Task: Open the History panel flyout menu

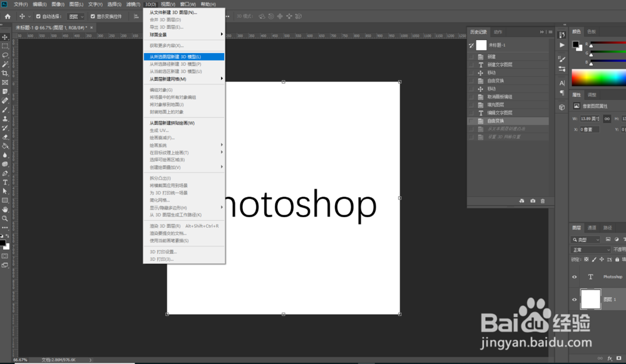Action: tap(550, 32)
